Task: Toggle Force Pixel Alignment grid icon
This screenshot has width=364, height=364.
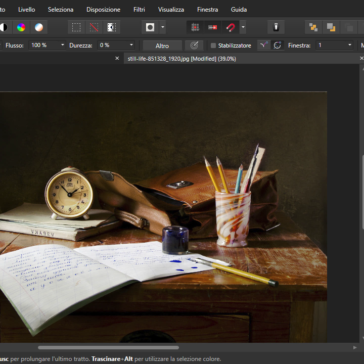Action: [195, 27]
